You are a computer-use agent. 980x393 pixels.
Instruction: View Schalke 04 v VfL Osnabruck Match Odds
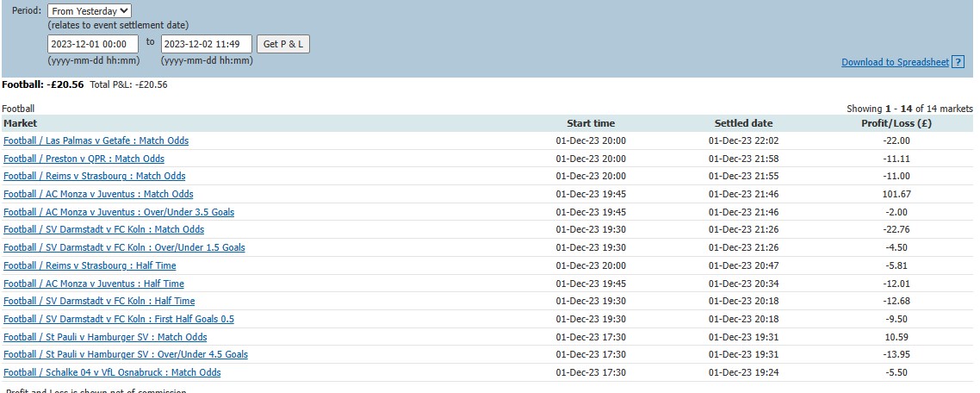[x=112, y=372]
